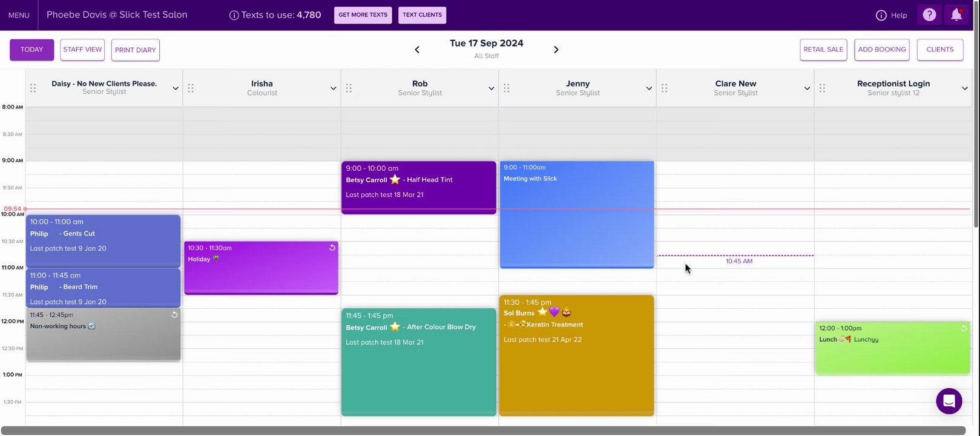980x436 pixels.
Task: Click TEXT CLIENTS button
Action: tap(423, 15)
